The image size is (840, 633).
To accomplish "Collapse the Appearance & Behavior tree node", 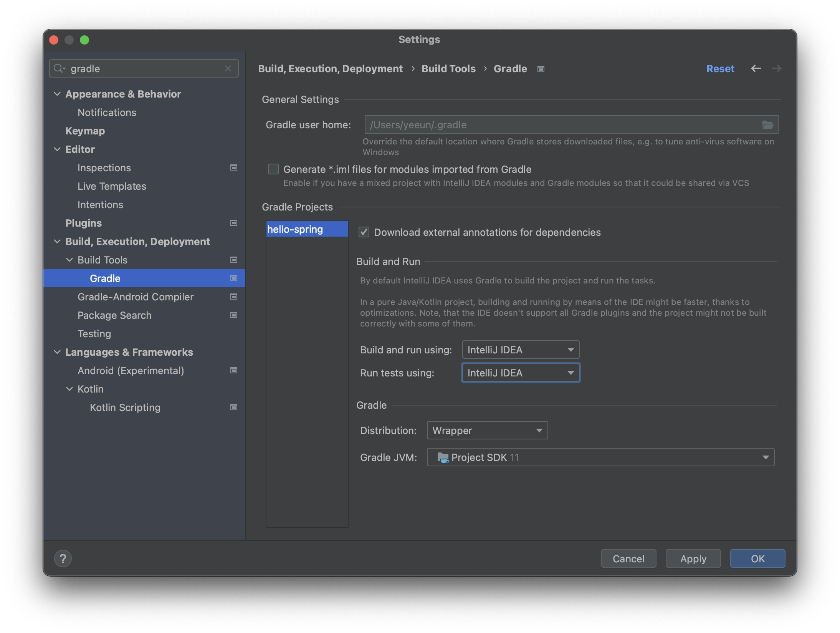I will pyautogui.click(x=57, y=94).
